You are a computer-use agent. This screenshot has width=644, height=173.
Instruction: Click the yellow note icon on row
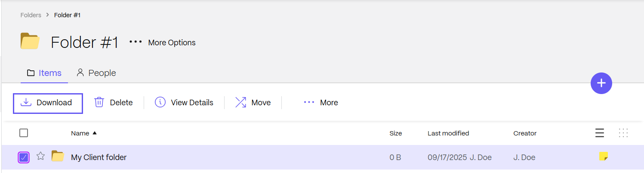pos(604,156)
